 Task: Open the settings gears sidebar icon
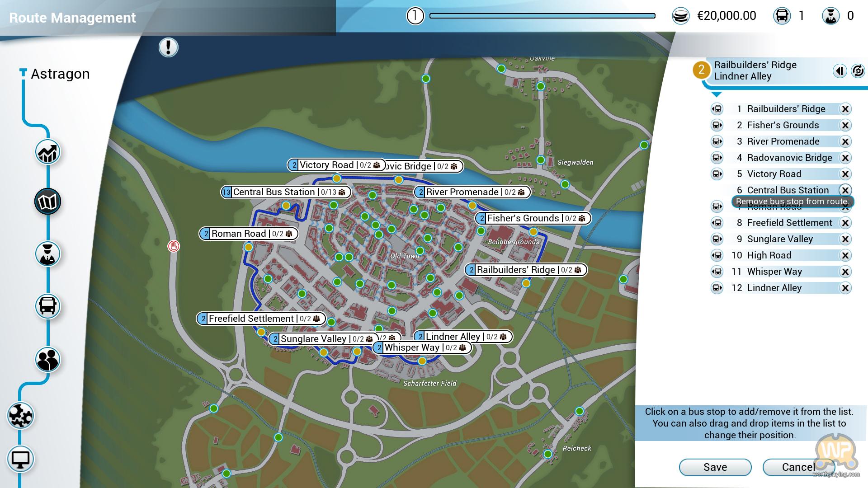coord(20,416)
